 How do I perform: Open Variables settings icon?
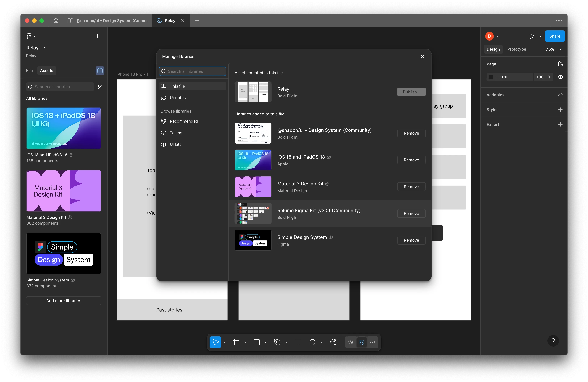(560, 95)
